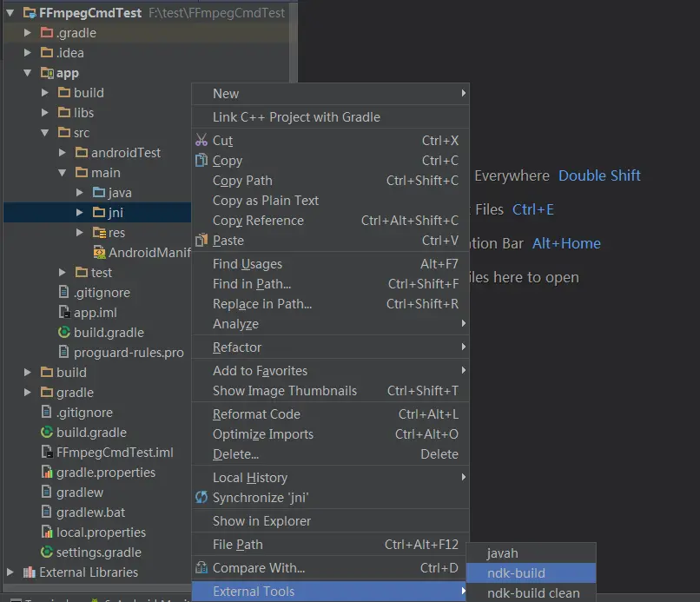Click the app module folder icon
700x602 pixels.
click(x=47, y=73)
